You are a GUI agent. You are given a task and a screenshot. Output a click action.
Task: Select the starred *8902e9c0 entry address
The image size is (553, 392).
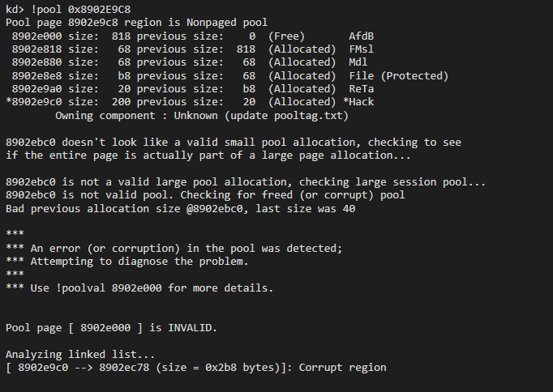[33, 102]
